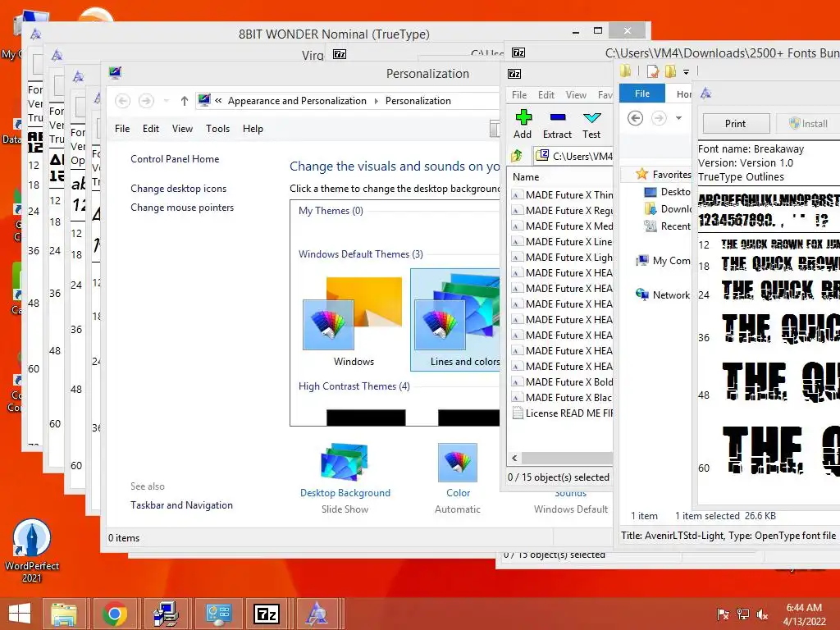Image resolution: width=840 pixels, height=630 pixels.
Task: Open the View menu in Personalization
Action: click(x=182, y=129)
